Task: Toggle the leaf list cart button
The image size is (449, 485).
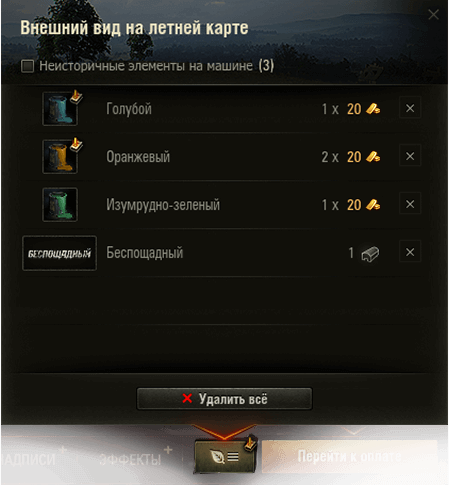Action: point(225,456)
